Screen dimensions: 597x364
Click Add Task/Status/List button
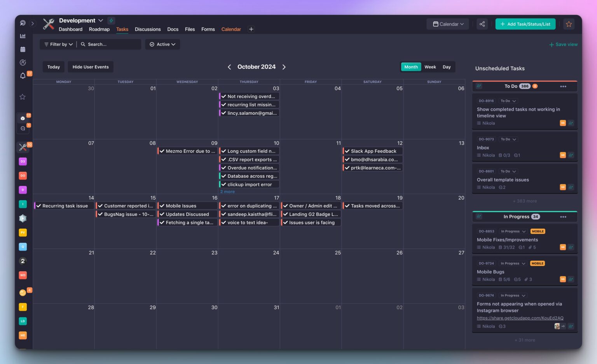[525, 24]
